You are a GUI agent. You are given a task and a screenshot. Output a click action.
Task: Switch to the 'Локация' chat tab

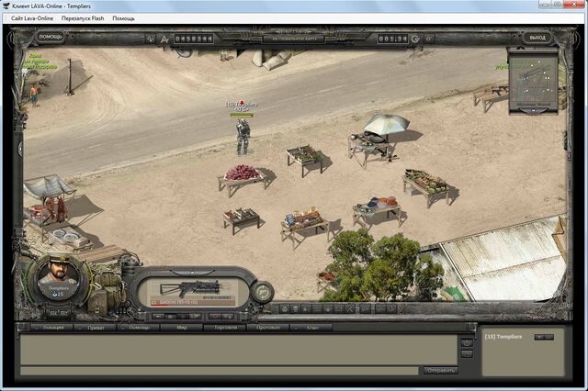click(x=52, y=328)
